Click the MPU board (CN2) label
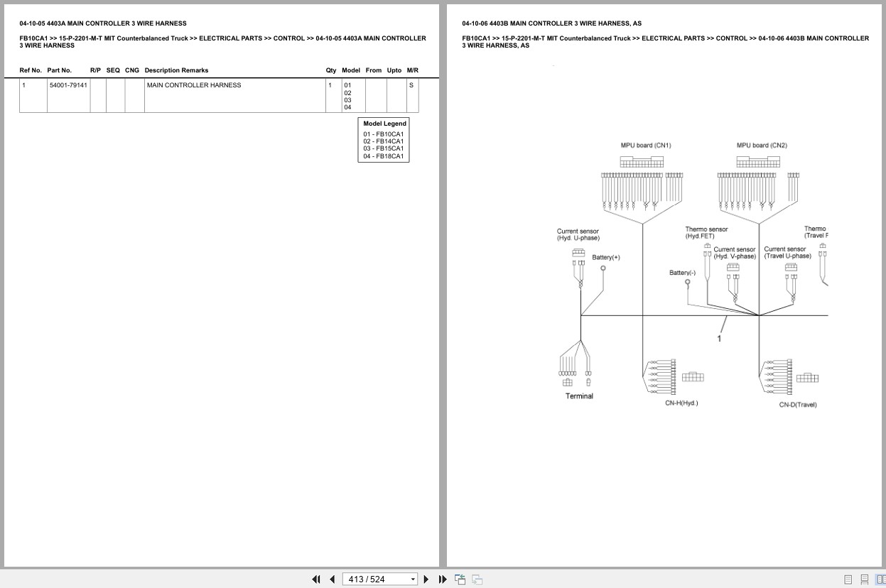The height and width of the screenshot is (588, 886). [x=762, y=146]
